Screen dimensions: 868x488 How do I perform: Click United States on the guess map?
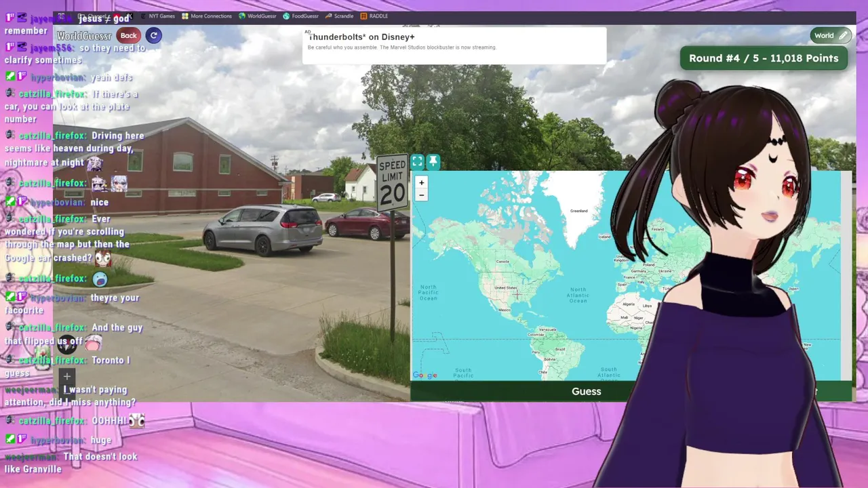point(505,287)
